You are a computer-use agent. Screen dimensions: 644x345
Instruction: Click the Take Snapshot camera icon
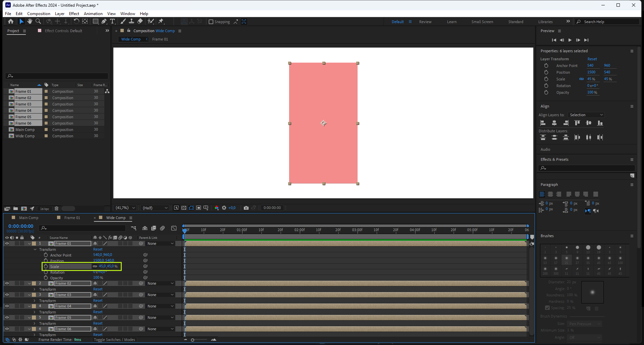[x=246, y=208]
